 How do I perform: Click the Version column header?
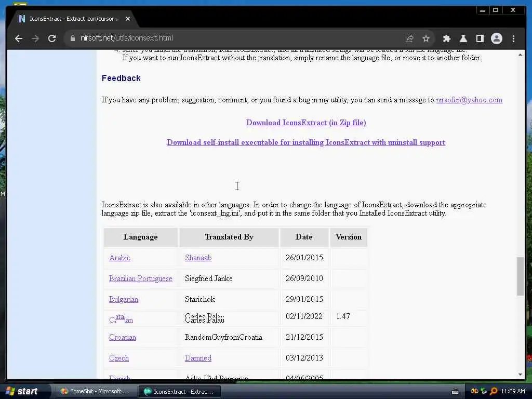(349, 237)
